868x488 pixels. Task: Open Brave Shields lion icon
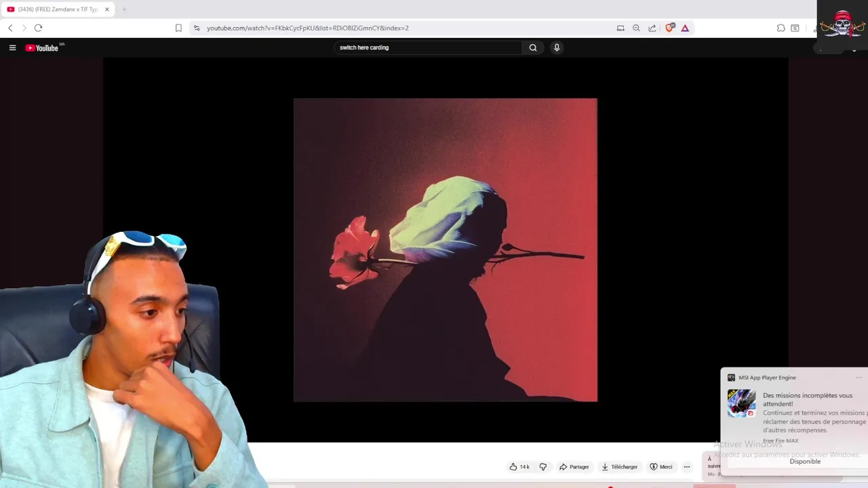pos(670,28)
